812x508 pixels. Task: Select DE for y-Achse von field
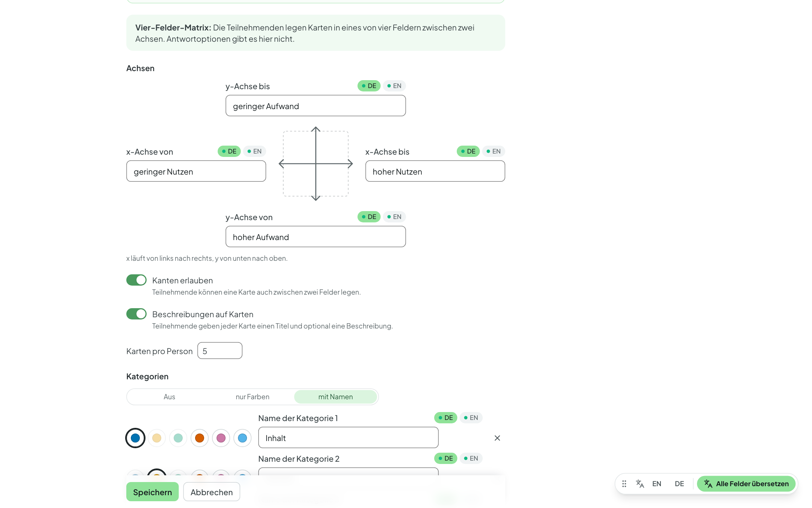tap(369, 217)
